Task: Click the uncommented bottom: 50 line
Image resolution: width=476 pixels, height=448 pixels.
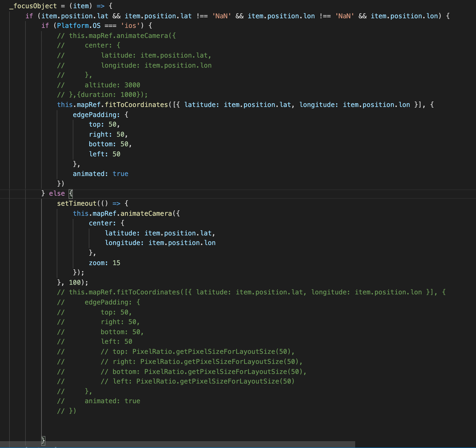Action: coord(110,144)
